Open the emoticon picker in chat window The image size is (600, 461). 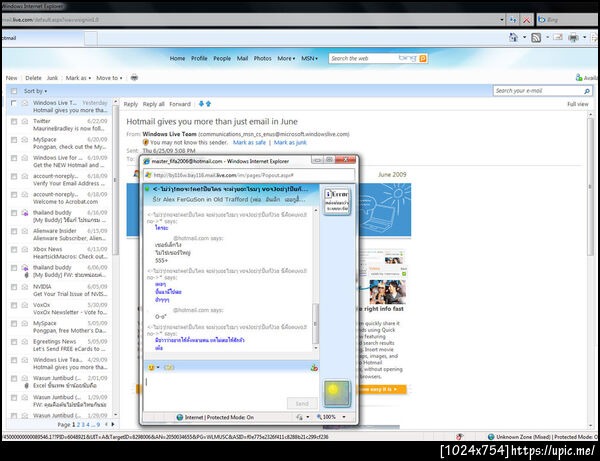click(x=153, y=367)
